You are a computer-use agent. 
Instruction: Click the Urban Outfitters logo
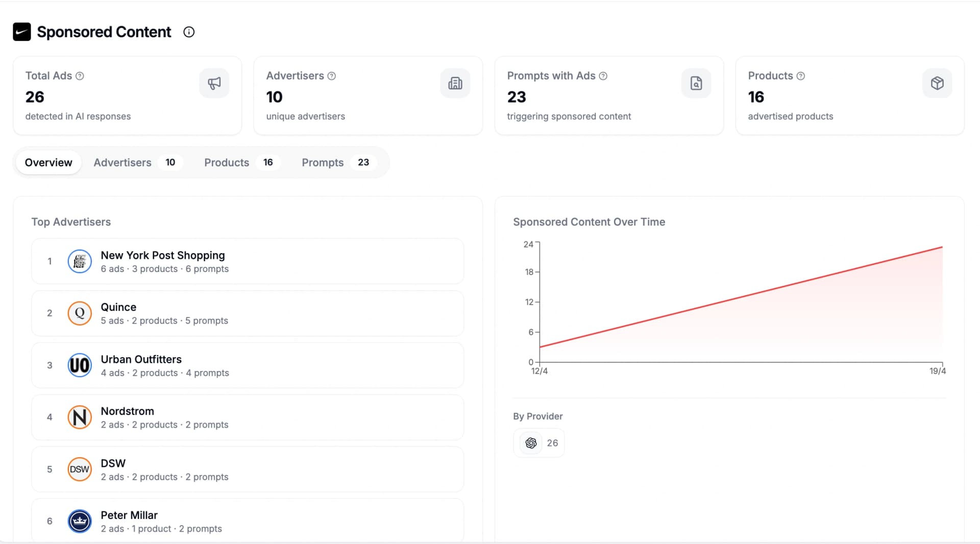click(80, 365)
